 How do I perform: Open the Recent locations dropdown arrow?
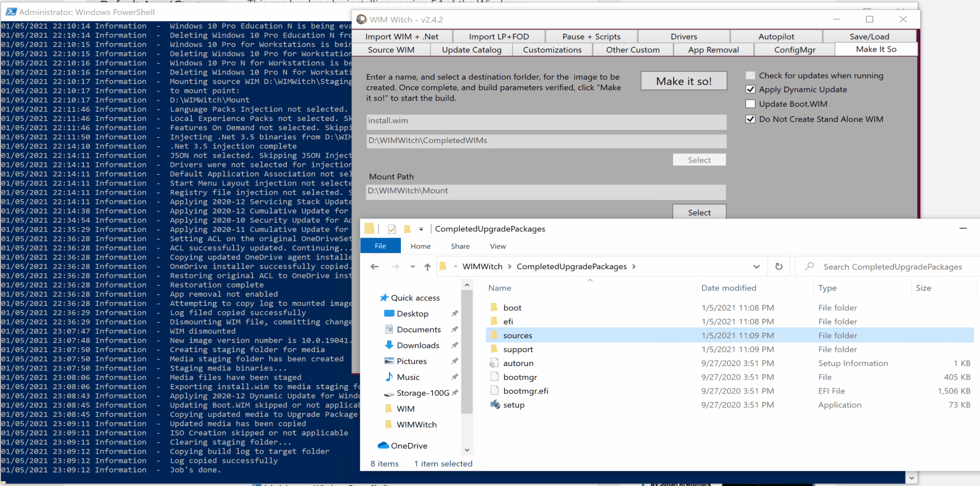(x=412, y=267)
